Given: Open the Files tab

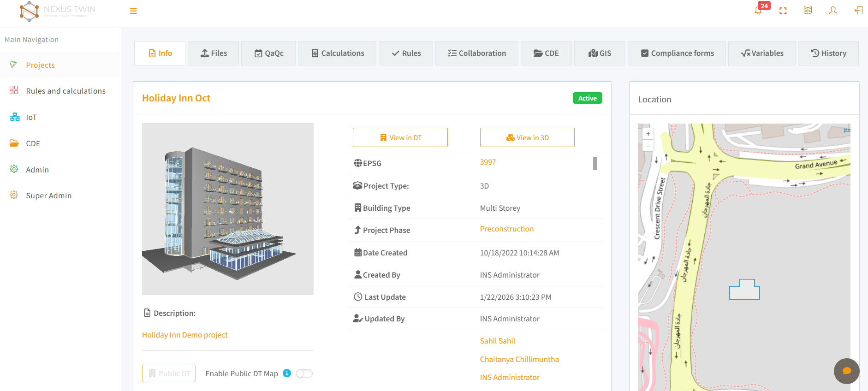Looking at the screenshot, I should pos(214,53).
